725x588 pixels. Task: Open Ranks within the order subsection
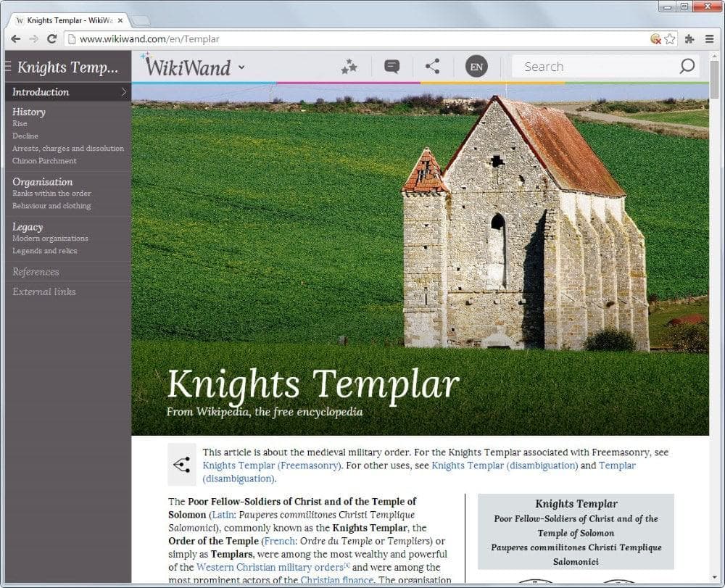51,194
